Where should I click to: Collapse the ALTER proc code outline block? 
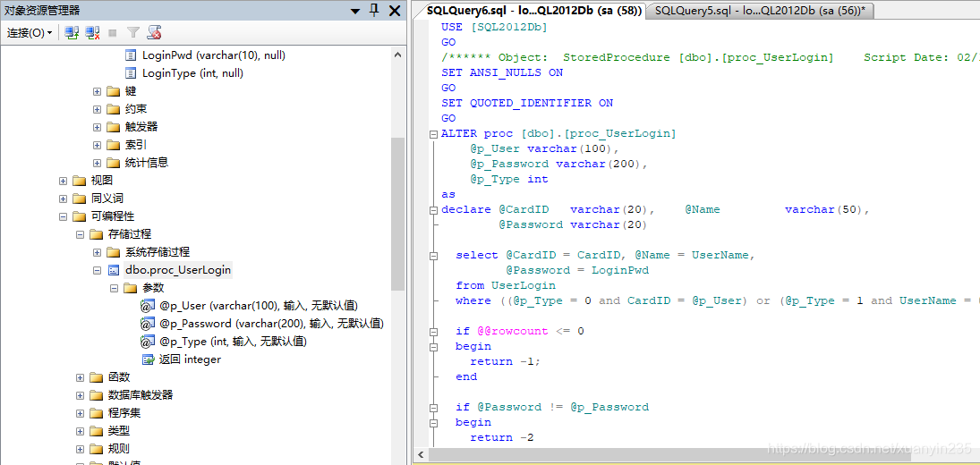pyautogui.click(x=433, y=133)
